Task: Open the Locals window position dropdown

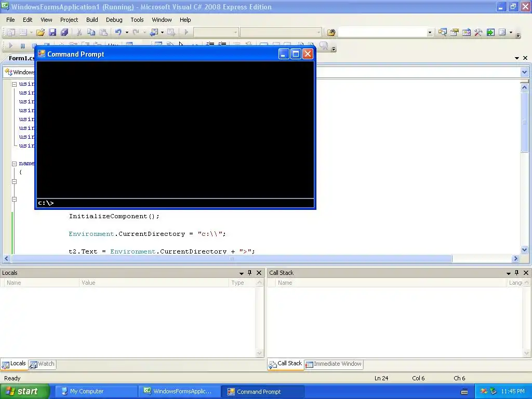Action: pos(241,273)
